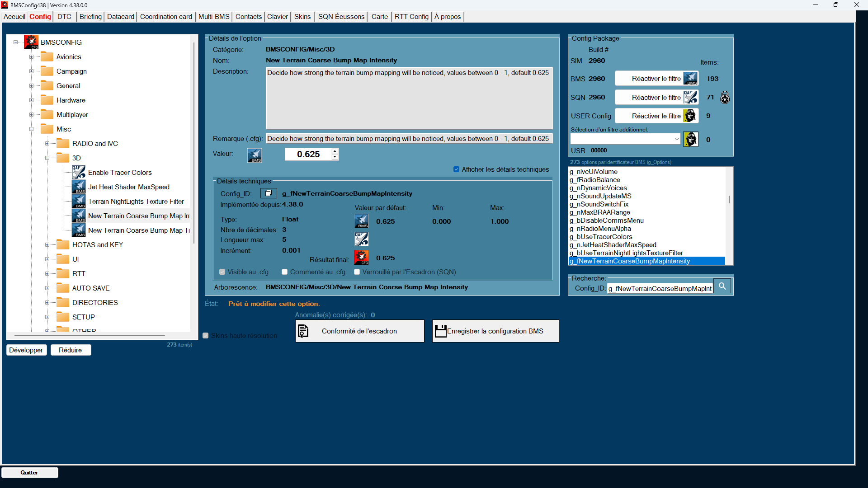Toggle Commenté au .cfg checkbox
Screen dimensions: 868x488
click(284, 272)
